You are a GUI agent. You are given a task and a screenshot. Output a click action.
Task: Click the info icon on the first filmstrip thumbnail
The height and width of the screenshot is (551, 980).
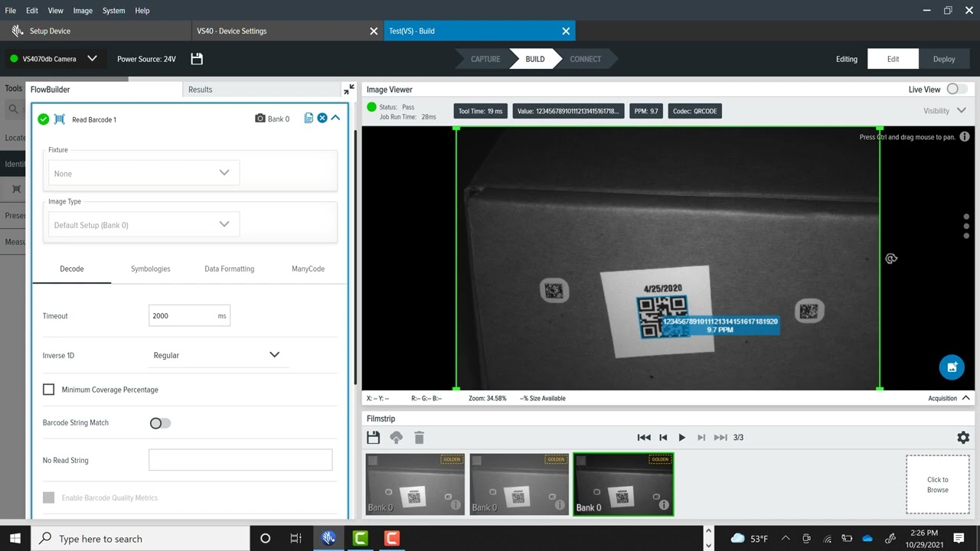(x=456, y=505)
